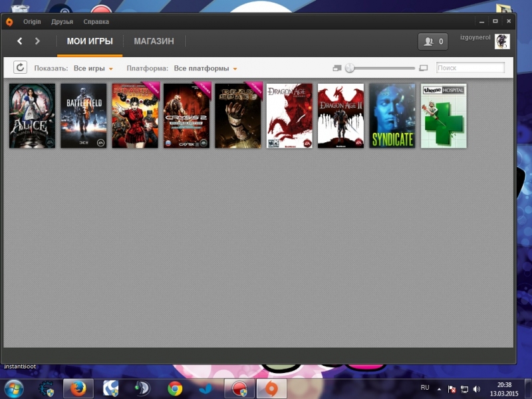Viewport: 532px width, 399px height.
Task: Click the RU language indicator
Action: [425, 388]
